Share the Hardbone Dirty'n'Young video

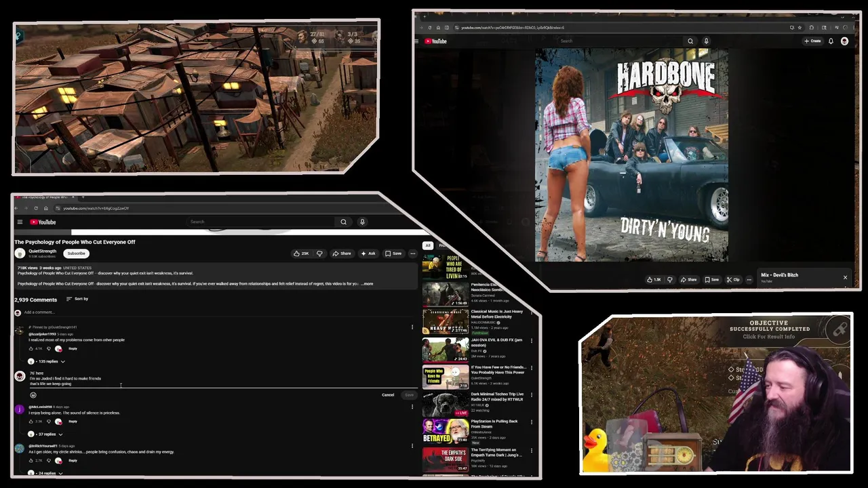(689, 279)
